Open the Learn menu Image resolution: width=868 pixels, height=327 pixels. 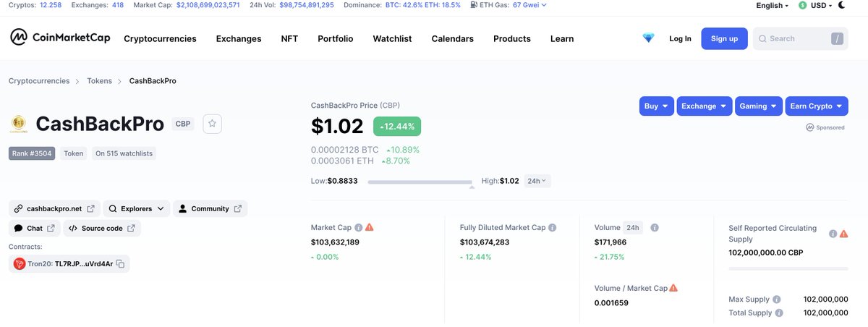point(562,38)
